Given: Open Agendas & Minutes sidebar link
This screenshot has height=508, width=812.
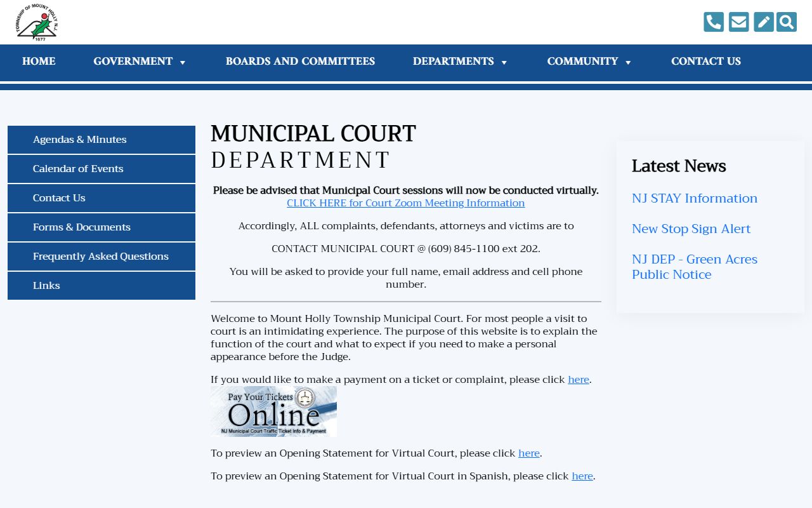Looking at the screenshot, I should 101,140.
